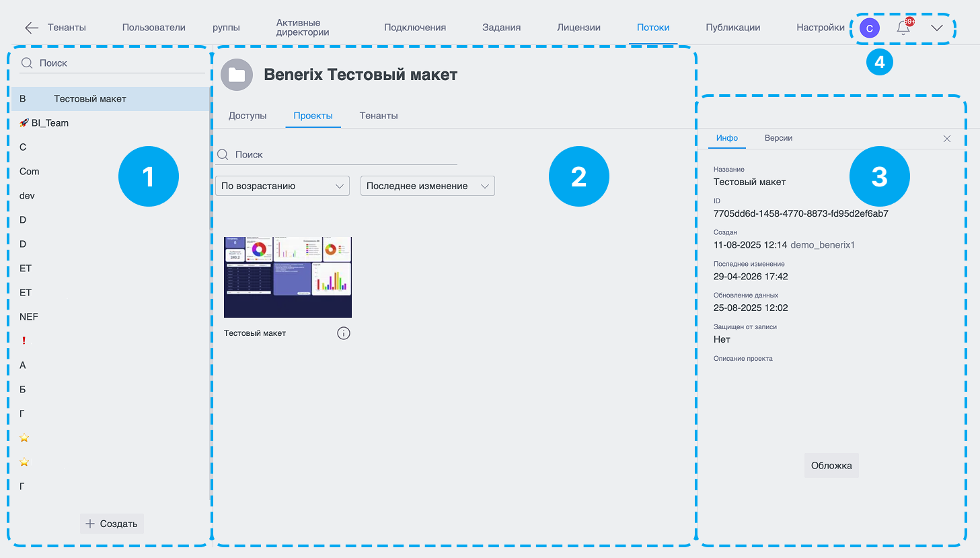This screenshot has width=980, height=558.
Task: Show info for the Тестовый макет project card
Action: 344,333
